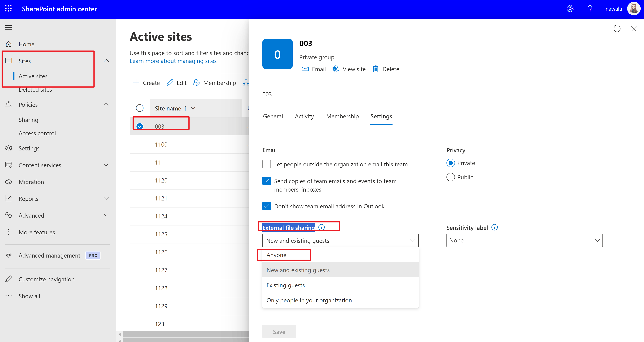Open the navigation hamburger menu

pyautogui.click(x=8, y=27)
